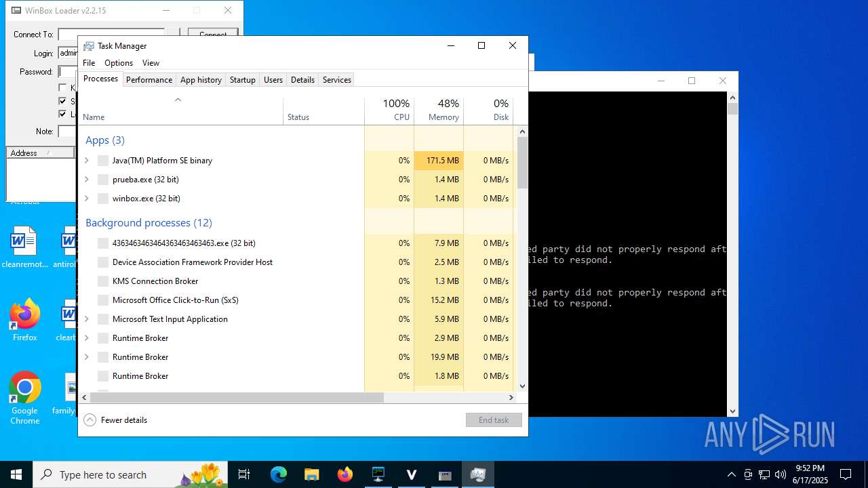The height and width of the screenshot is (488, 868).
Task: Click the Java(TM) Platform SE binary process icon
Action: (x=103, y=161)
